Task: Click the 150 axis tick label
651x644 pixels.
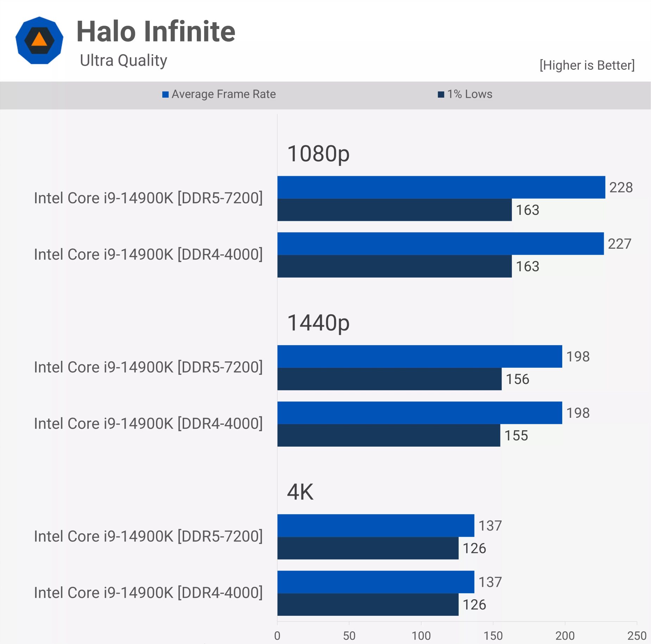Action: pyautogui.click(x=493, y=636)
